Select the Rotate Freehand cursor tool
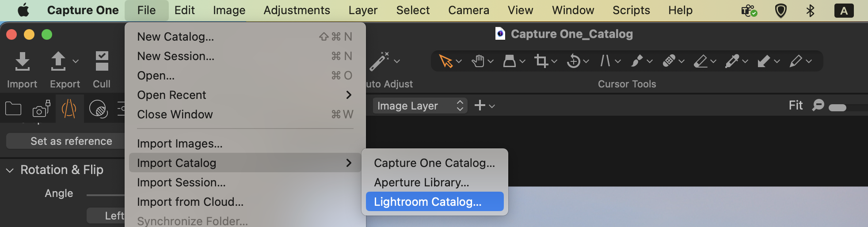The height and width of the screenshot is (227, 868). 573,61
